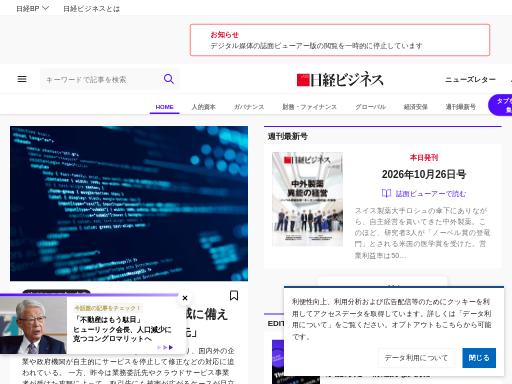Open the 日経ビジネスとは link
The height and width of the screenshot is (384, 512).
click(91, 9)
